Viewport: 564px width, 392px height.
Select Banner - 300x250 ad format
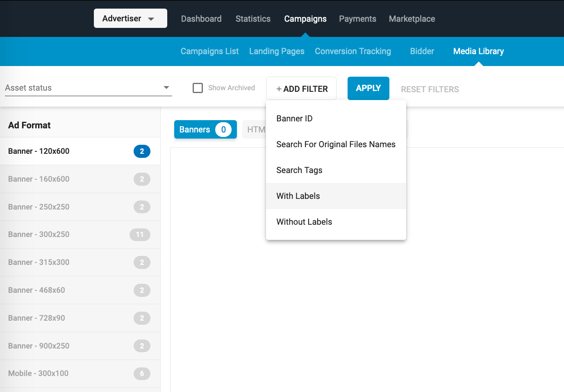(39, 235)
